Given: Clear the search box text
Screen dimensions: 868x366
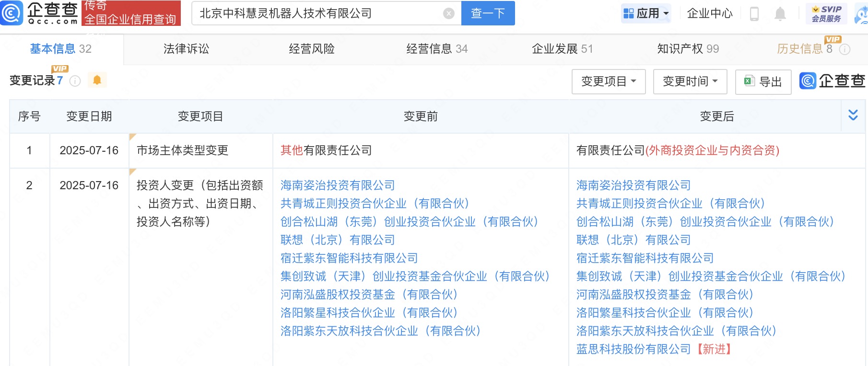Looking at the screenshot, I should click(449, 13).
